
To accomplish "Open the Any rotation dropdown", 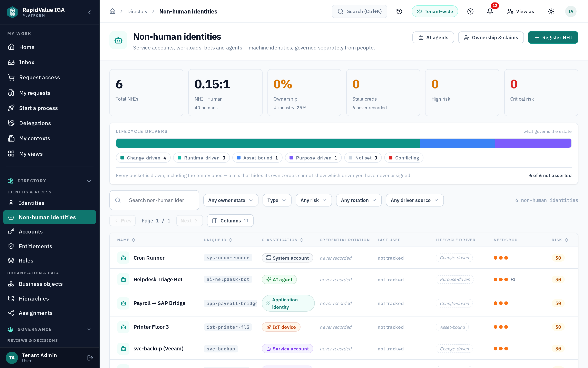I will (359, 200).
